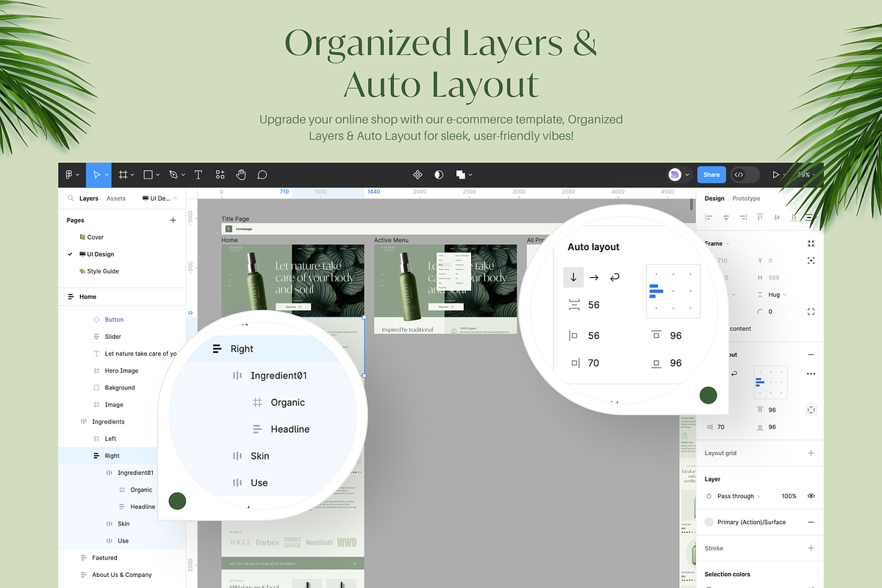
Task: Click the Absolute position icon
Action: [x=811, y=260]
